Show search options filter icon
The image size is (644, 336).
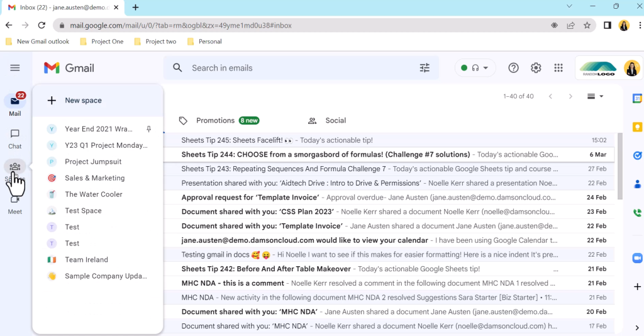[425, 68]
